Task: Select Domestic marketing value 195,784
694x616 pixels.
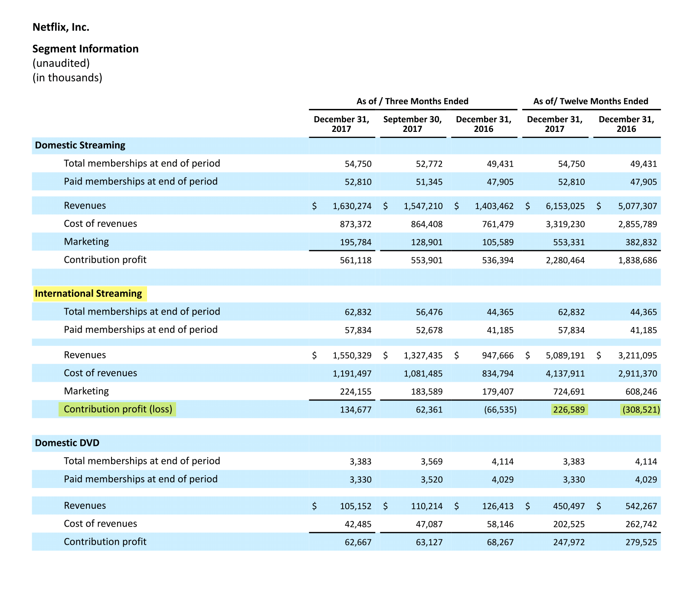Action: pos(356,242)
